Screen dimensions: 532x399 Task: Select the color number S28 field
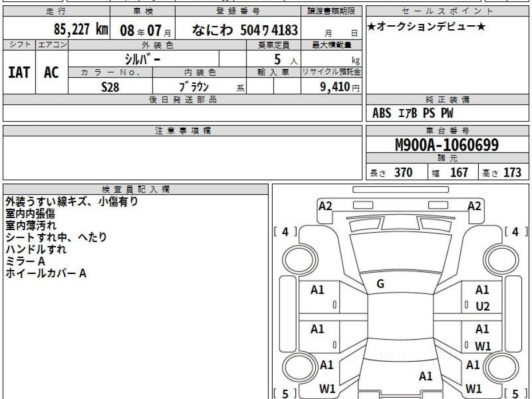[110, 87]
